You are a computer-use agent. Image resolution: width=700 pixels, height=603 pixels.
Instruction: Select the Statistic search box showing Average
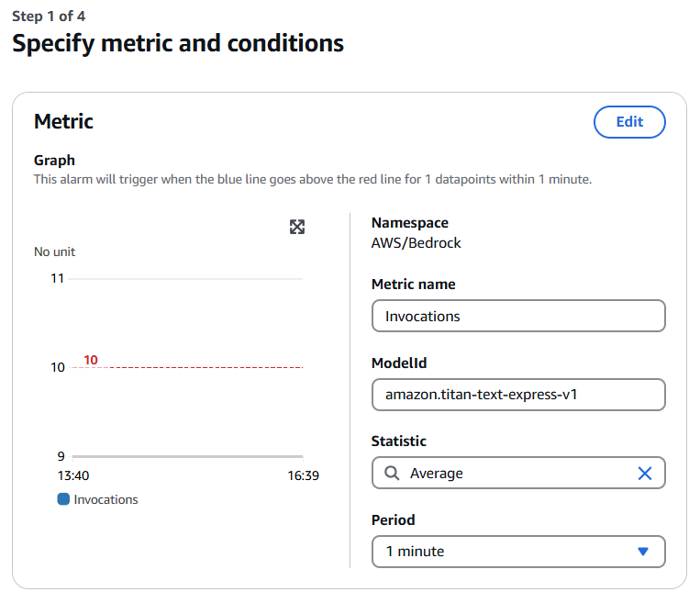tap(514, 474)
